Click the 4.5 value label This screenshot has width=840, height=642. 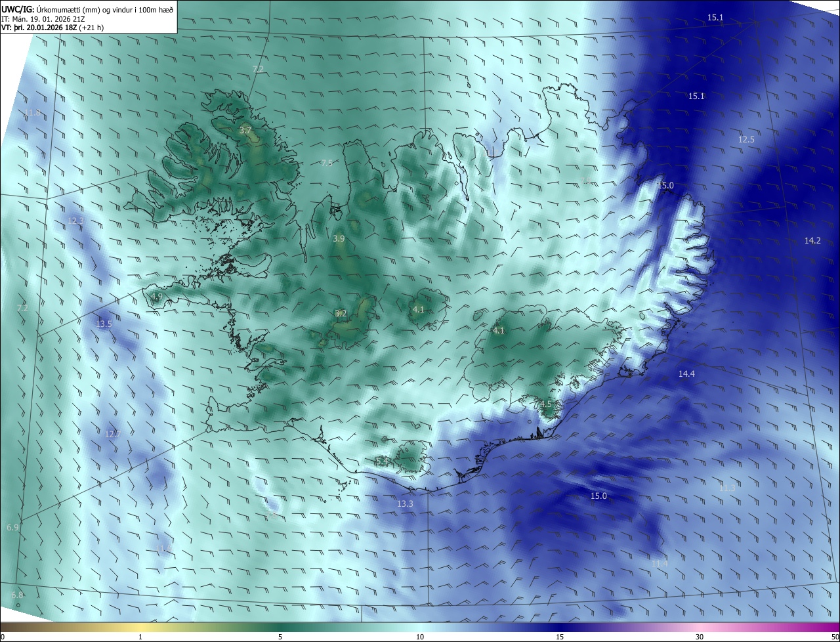point(545,404)
